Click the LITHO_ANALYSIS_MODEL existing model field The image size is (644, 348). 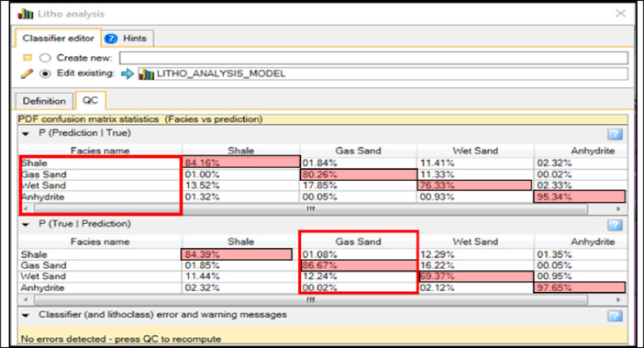[x=383, y=74]
